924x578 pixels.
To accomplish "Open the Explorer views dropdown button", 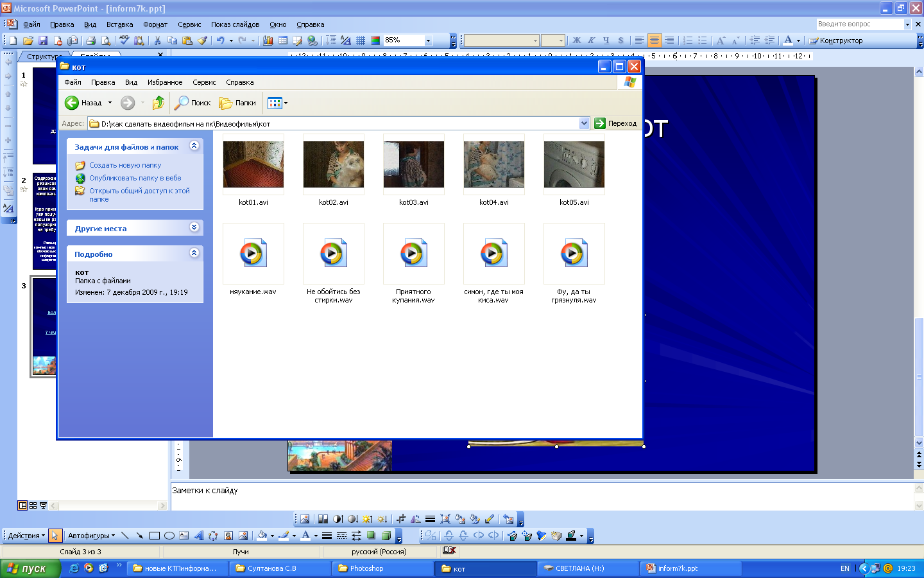I will coord(278,103).
